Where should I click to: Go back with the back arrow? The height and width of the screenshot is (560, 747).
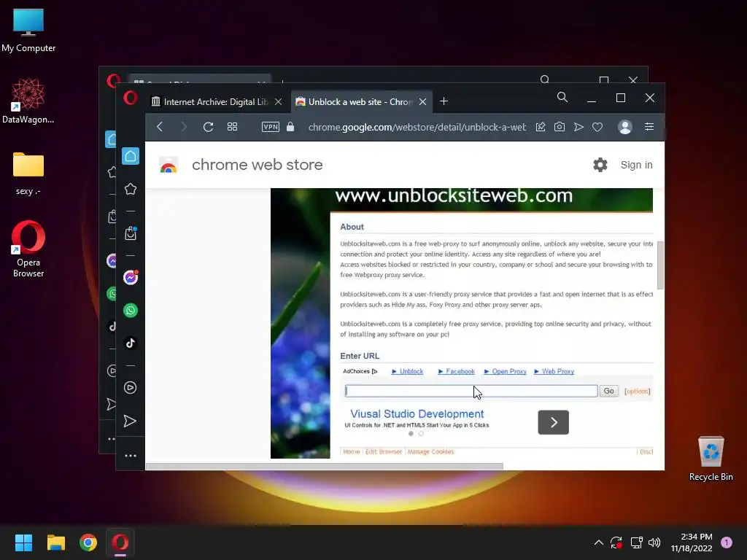(160, 127)
